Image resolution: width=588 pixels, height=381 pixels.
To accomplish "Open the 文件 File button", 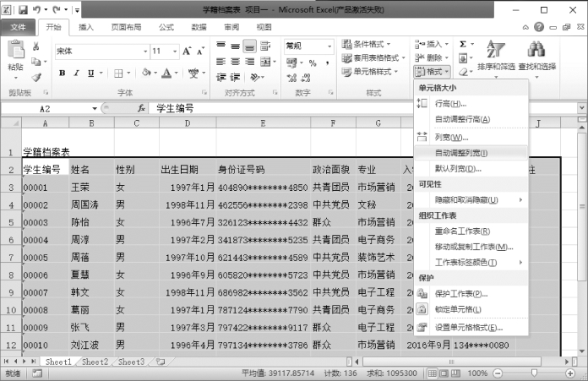I will [18, 27].
